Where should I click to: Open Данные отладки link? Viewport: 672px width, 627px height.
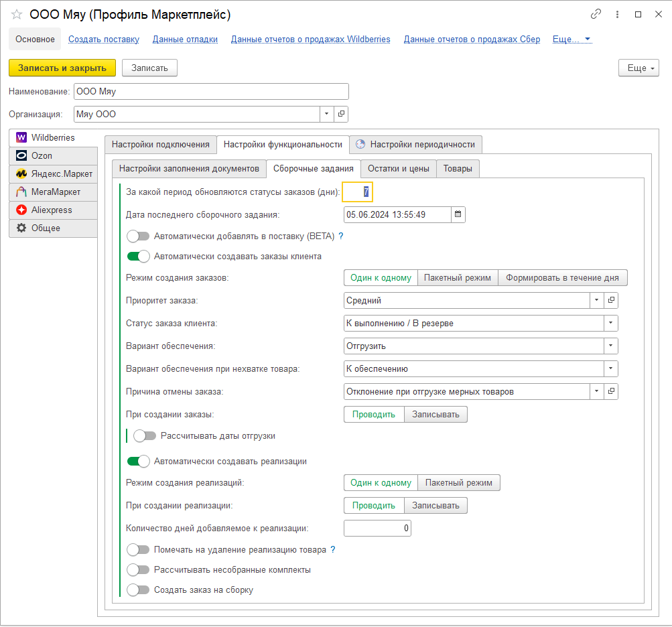tap(185, 40)
